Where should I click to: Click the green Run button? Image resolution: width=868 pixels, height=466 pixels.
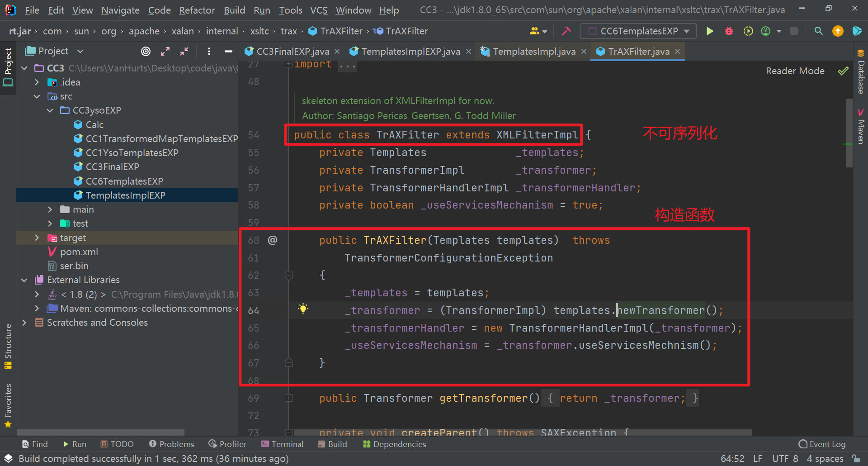click(x=710, y=31)
